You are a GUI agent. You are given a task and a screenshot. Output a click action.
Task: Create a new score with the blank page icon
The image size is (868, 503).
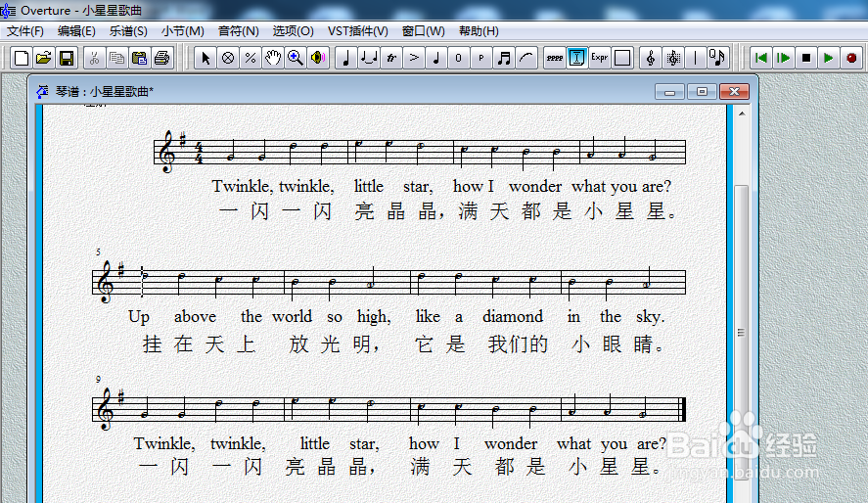point(22,58)
